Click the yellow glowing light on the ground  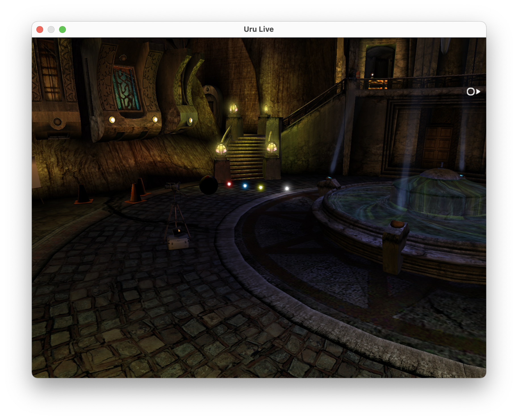point(261,187)
